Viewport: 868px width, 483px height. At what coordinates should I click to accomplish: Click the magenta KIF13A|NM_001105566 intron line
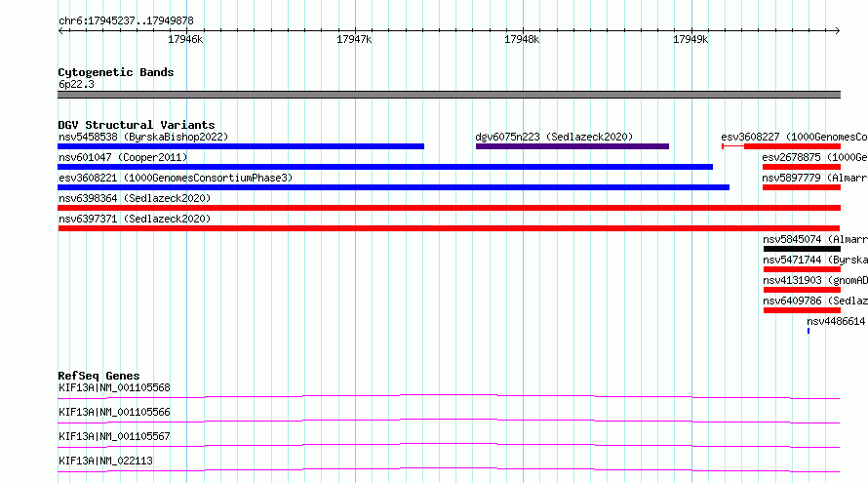coord(449,421)
